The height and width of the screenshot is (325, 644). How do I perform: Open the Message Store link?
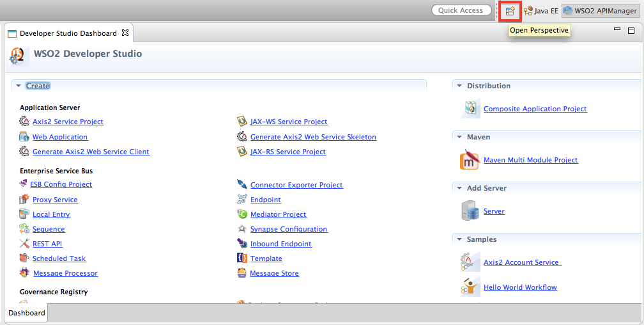coord(274,274)
